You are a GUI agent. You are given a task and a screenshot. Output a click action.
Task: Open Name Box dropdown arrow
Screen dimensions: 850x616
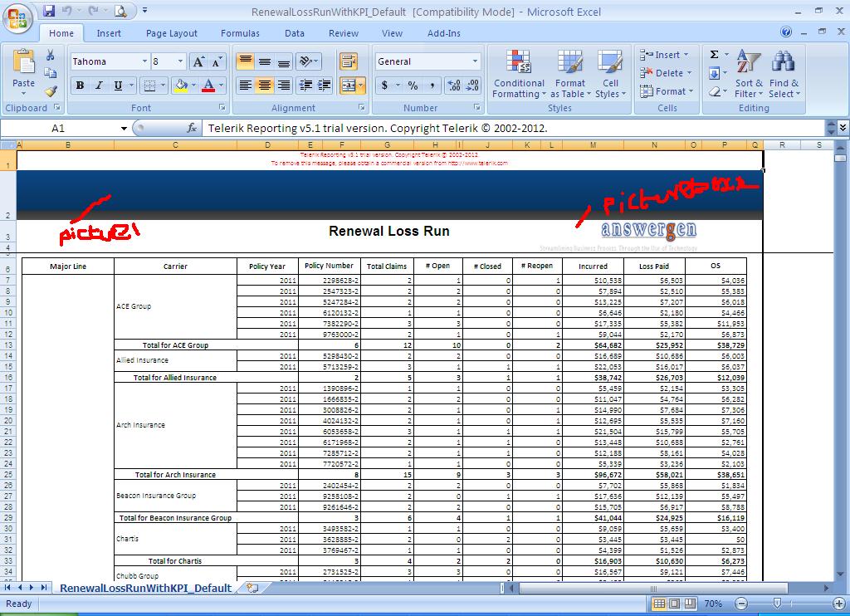coord(124,129)
